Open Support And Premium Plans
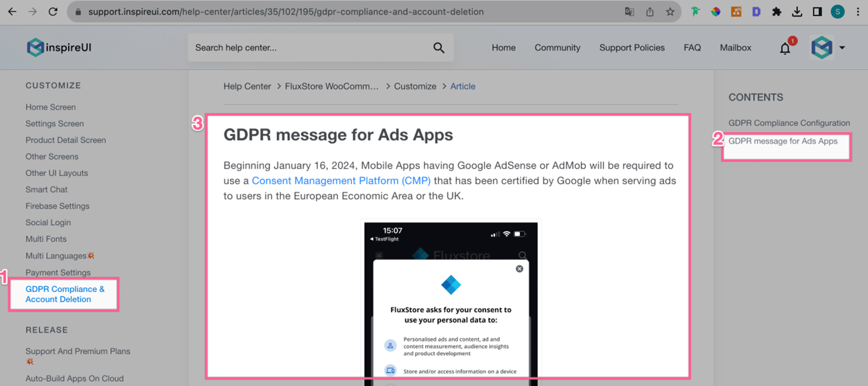The height and width of the screenshot is (386, 868). click(78, 356)
